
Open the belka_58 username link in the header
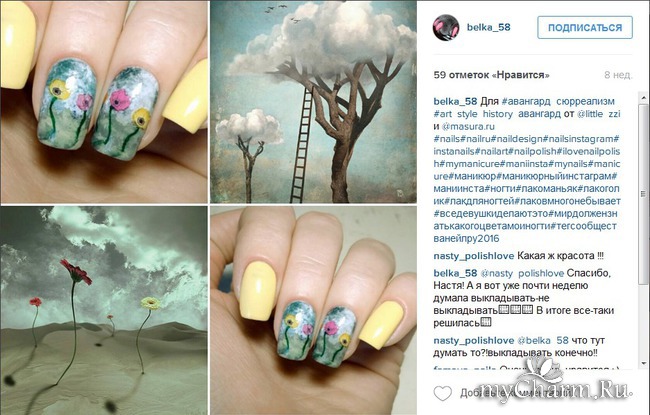[488, 27]
